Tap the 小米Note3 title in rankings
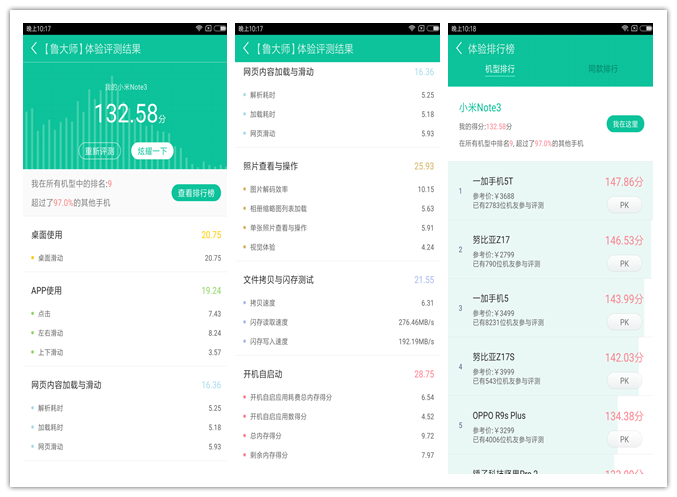 [480, 108]
